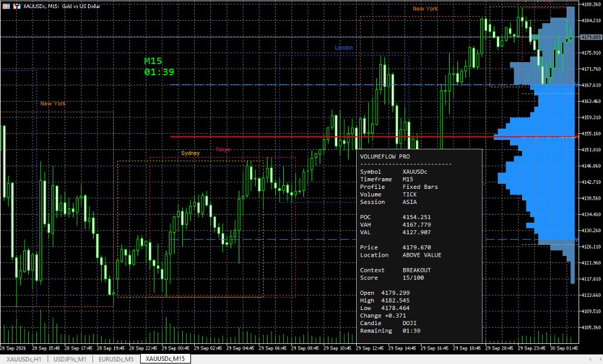This screenshot has width=603, height=364.
Task: Click the High 4182.545 value
Action: click(395, 301)
